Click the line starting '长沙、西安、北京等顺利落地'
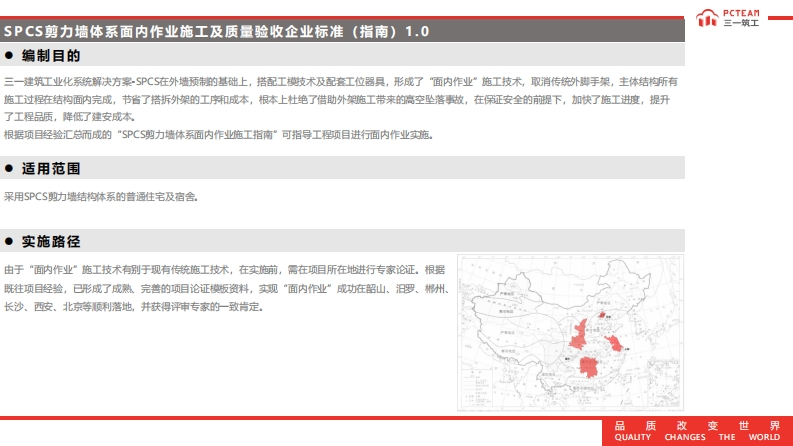This screenshot has width=793, height=446. pos(134,307)
